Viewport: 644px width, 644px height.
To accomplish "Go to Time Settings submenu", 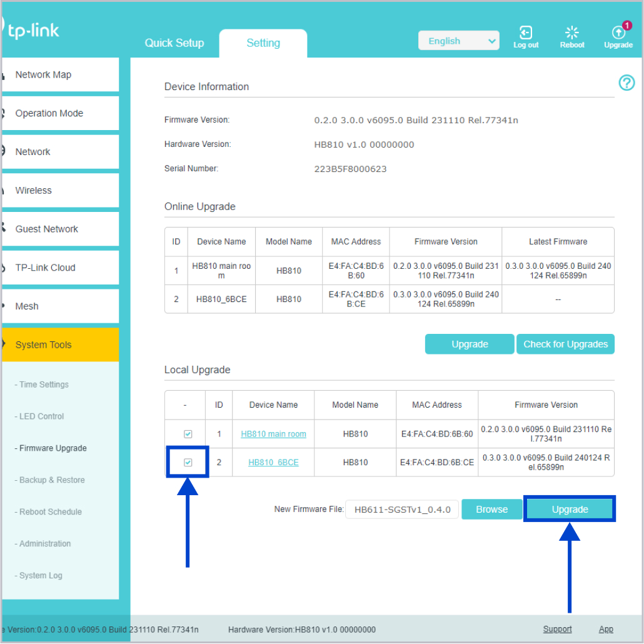I will [42, 385].
